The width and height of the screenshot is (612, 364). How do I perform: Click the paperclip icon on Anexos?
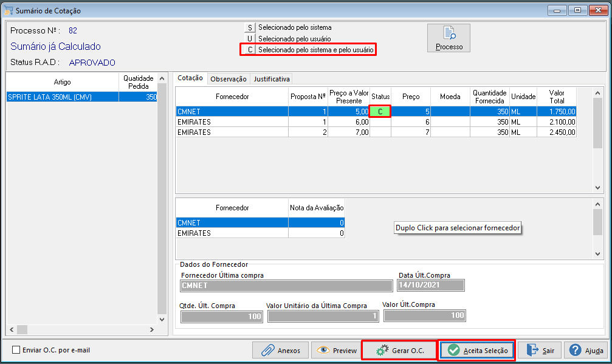(x=268, y=351)
